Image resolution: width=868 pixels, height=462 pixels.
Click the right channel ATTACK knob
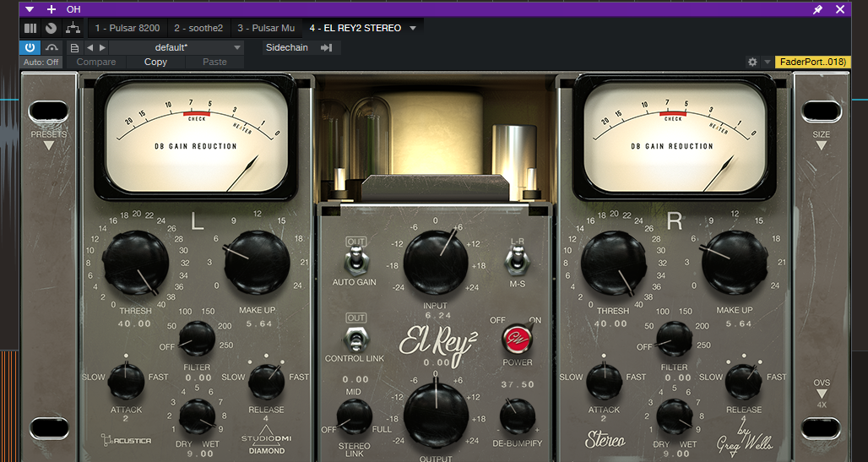click(x=604, y=382)
